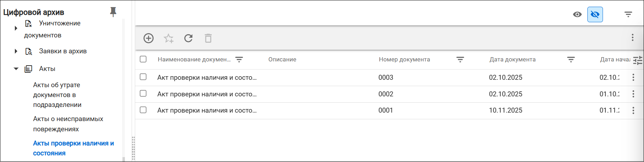Click the Дата документа column header
Viewport: 644px width, 162px height.
pos(512,60)
